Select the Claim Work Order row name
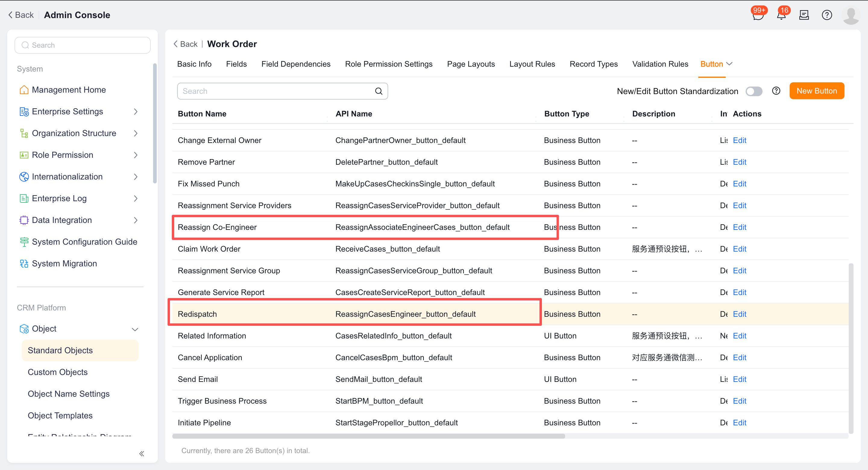 tap(209, 249)
